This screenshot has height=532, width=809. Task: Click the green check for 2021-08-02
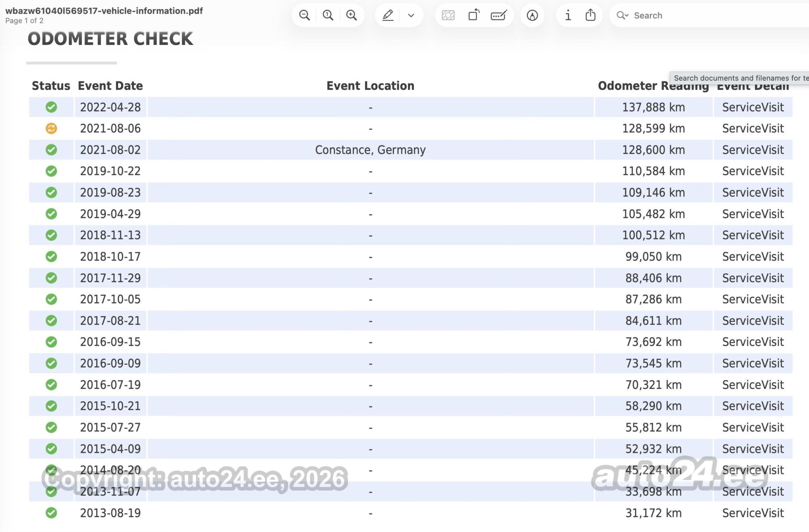51,150
